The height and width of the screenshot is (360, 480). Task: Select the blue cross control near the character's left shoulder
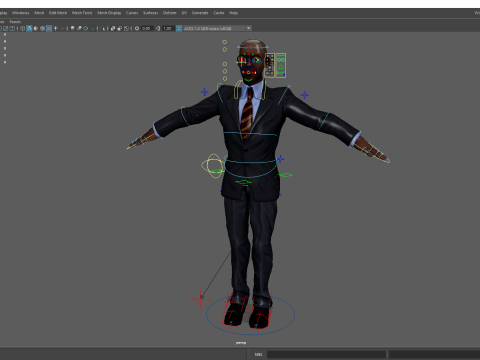coord(304,95)
